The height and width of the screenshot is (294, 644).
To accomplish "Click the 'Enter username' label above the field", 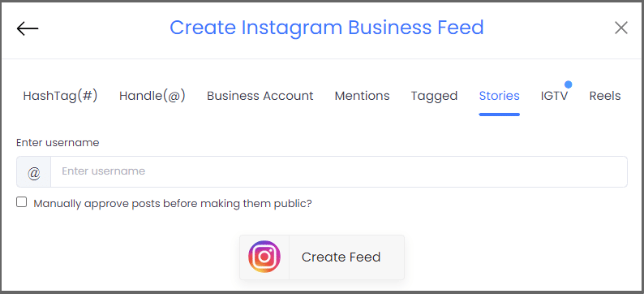I will click(58, 143).
